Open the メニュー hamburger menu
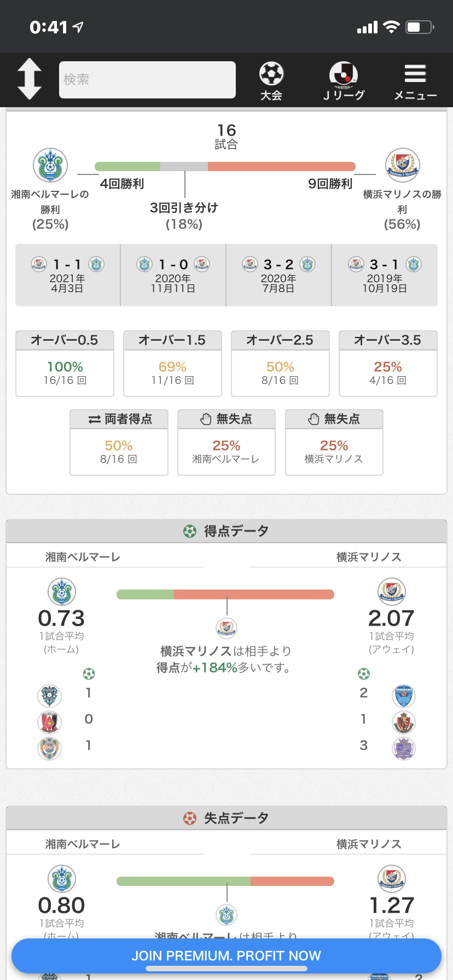 (415, 80)
